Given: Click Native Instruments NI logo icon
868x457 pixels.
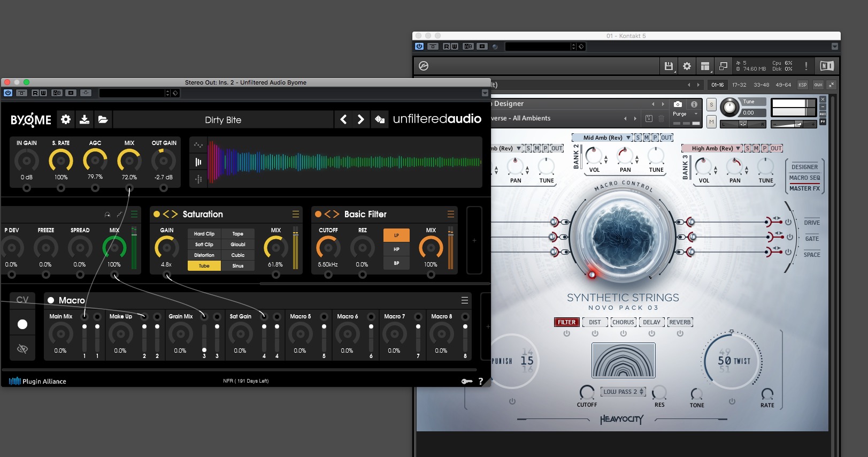Looking at the screenshot, I should coord(827,66).
